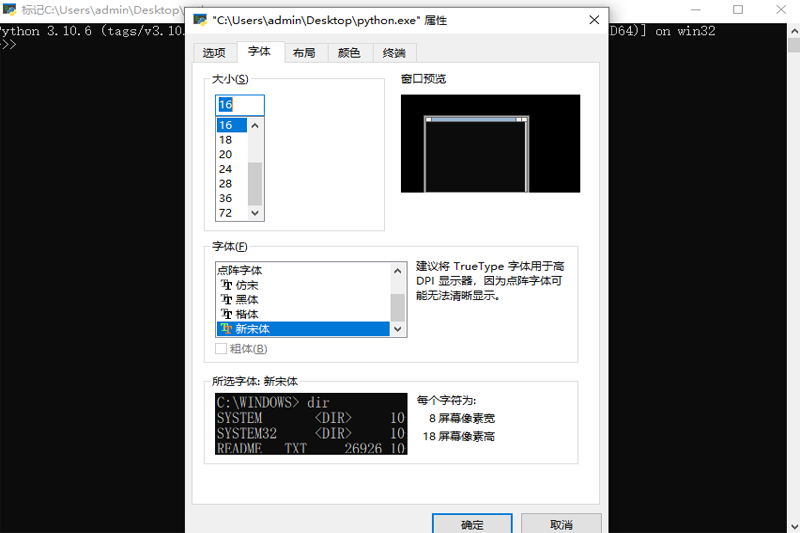The image size is (800, 533).
Task: Select the 黑体 font
Action: point(303,299)
